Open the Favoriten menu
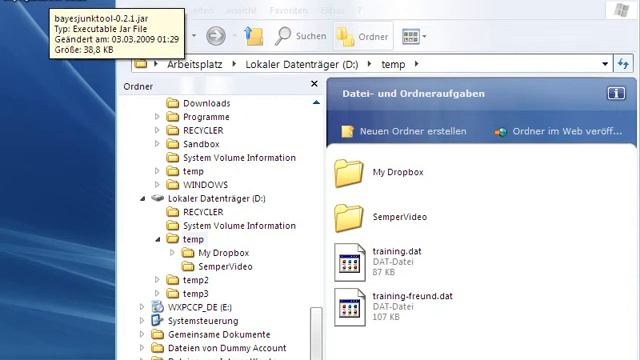This screenshot has height=360, width=640. click(x=288, y=11)
